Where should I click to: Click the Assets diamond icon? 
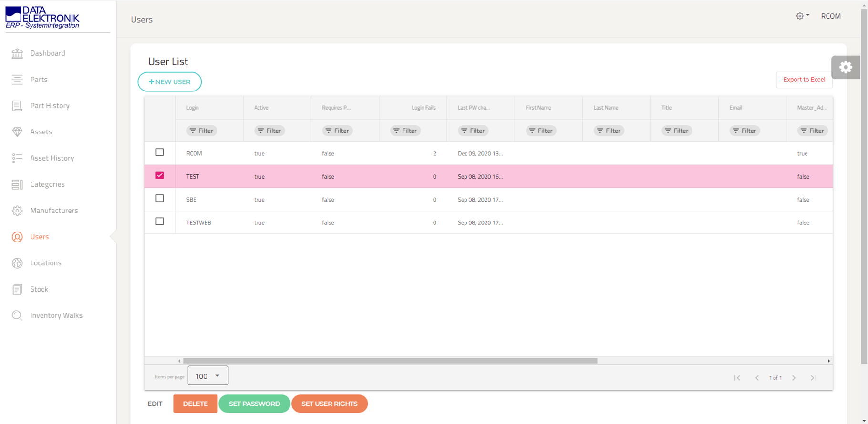coord(17,132)
